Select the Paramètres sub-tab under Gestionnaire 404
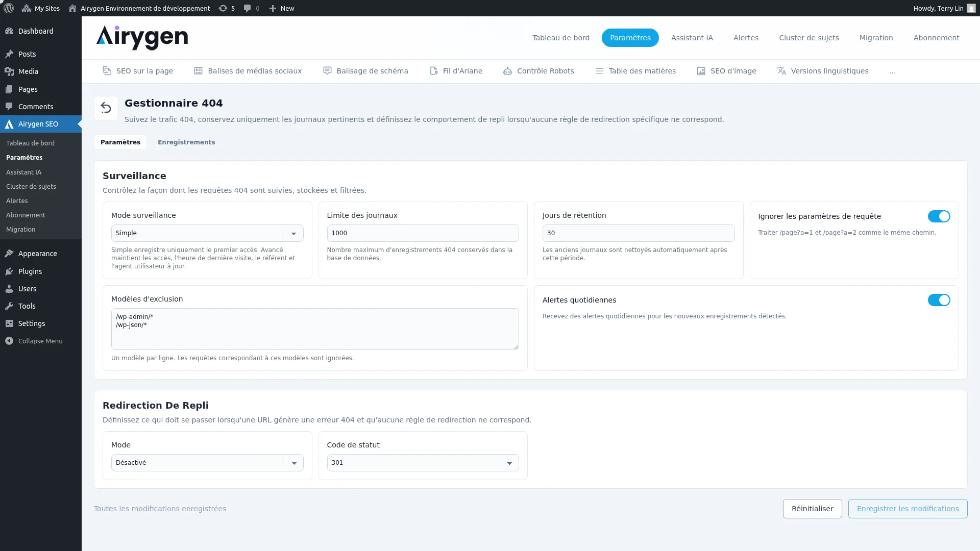The width and height of the screenshot is (980, 551). (x=120, y=142)
